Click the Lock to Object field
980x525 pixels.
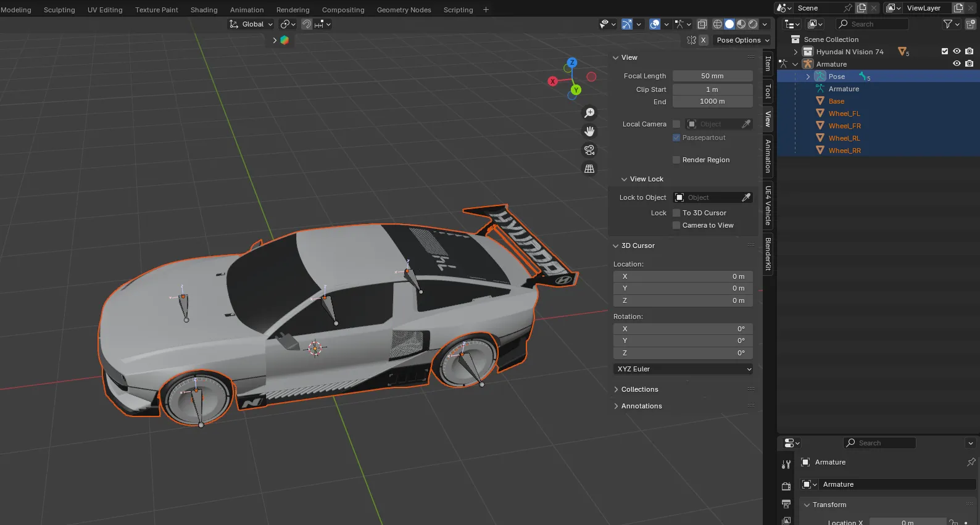tap(706, 197)
